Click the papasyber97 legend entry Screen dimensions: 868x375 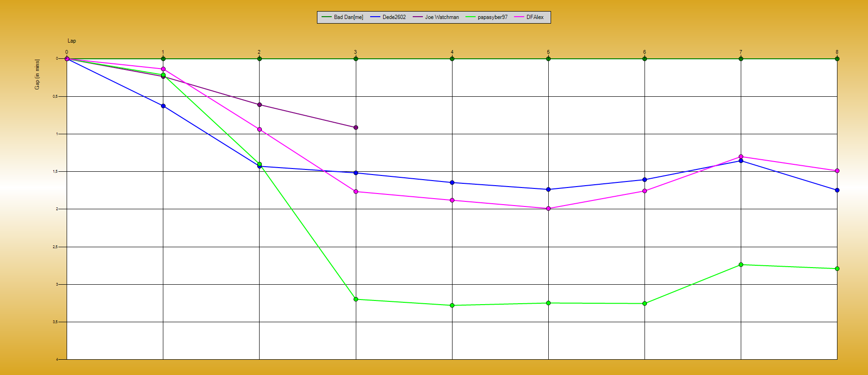click(x=486, y=17)
